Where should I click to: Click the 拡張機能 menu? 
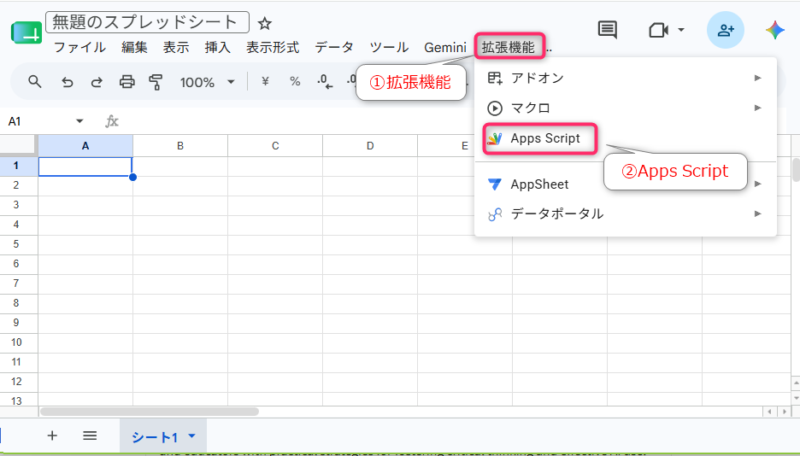click(509, 47)
